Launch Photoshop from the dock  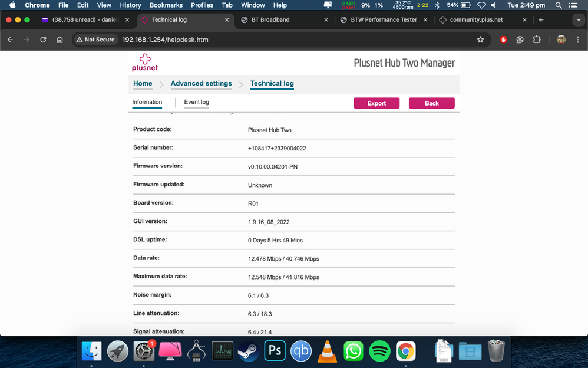coord(275,351)
